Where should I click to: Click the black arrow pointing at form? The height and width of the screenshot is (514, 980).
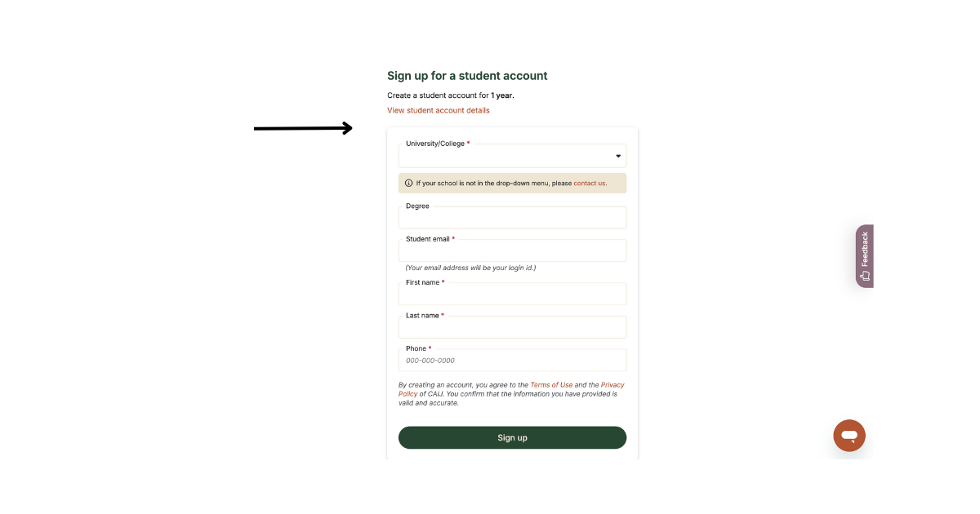pyautogui.click(x=303, y=128)
